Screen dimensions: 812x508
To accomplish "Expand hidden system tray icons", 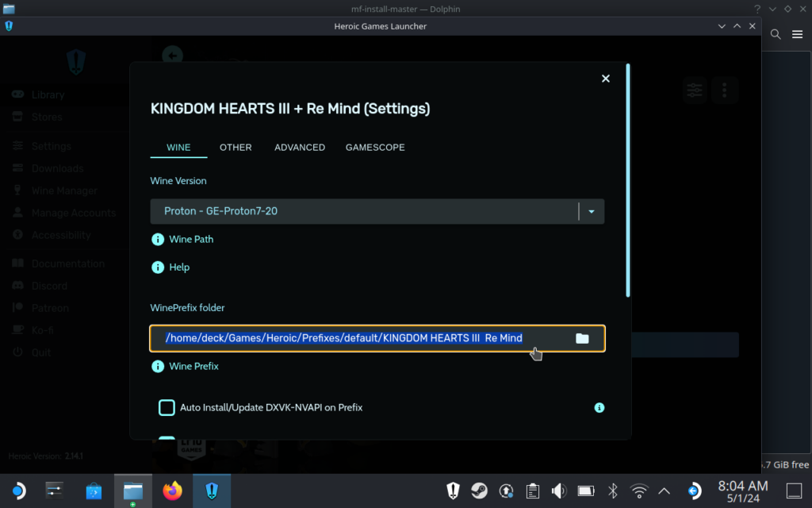I will [664, 491].
